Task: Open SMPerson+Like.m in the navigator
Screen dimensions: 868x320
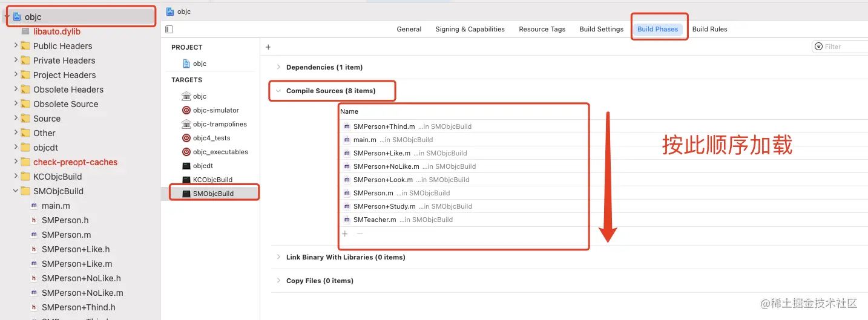Action: (77, 264)
